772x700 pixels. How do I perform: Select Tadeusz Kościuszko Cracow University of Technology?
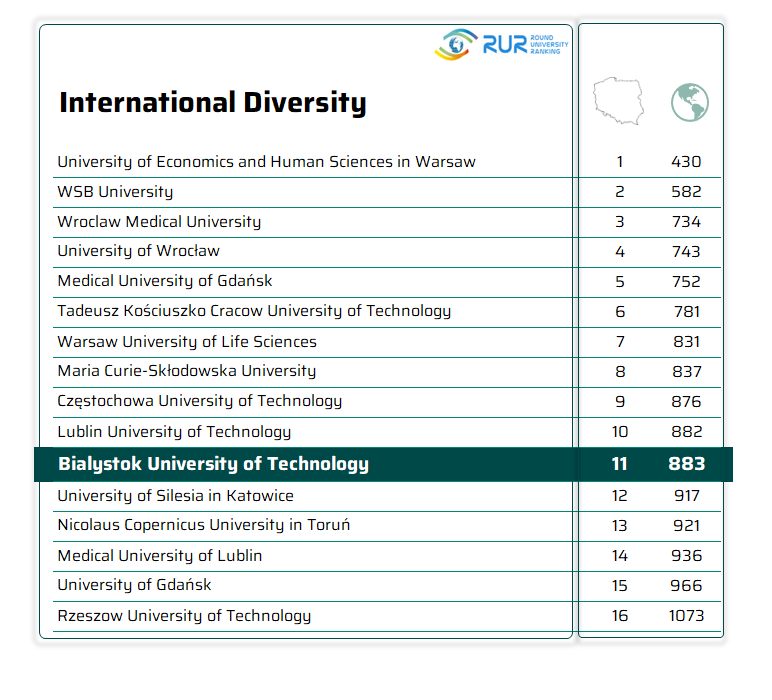coord(254,311)
